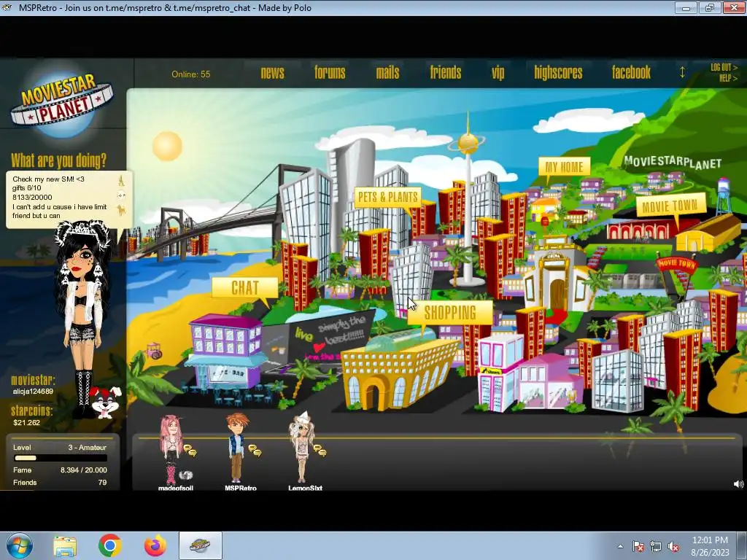Select the MSPRetro avatar

coord(237,448)
